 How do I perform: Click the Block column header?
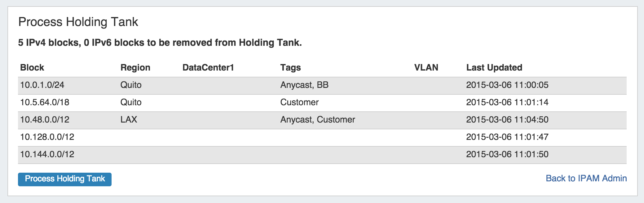[32, 67]
